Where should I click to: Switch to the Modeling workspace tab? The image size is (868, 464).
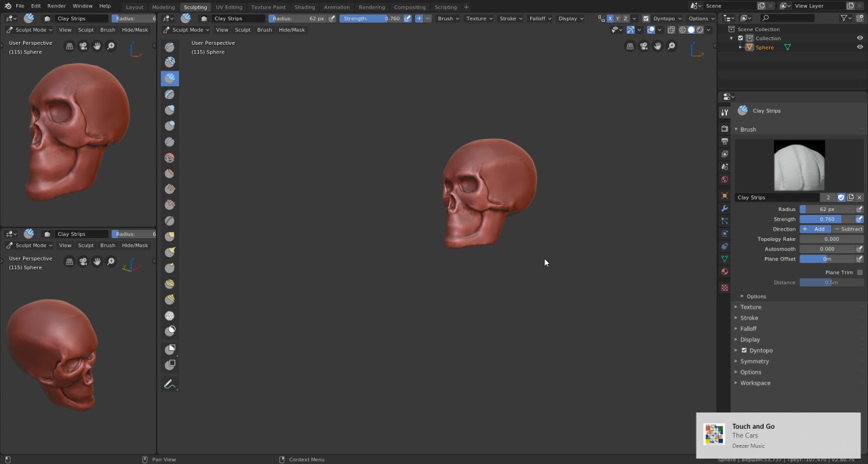163,7
